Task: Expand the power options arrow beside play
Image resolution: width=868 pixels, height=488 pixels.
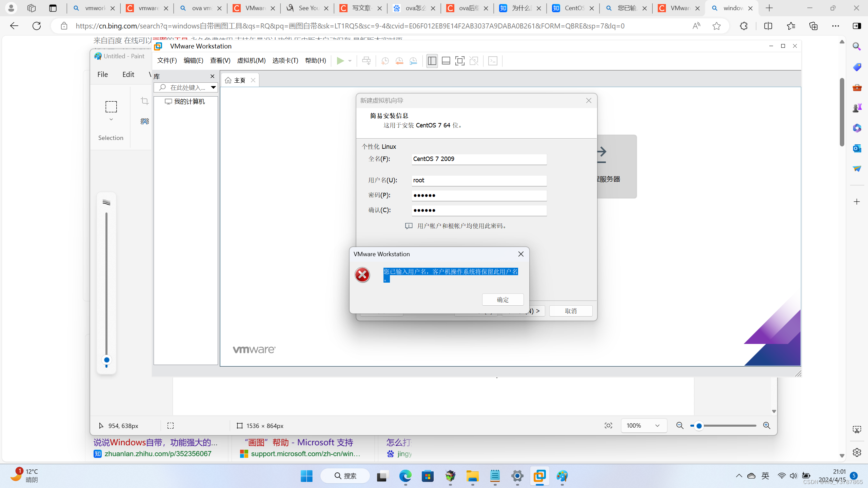Action: 350,61
